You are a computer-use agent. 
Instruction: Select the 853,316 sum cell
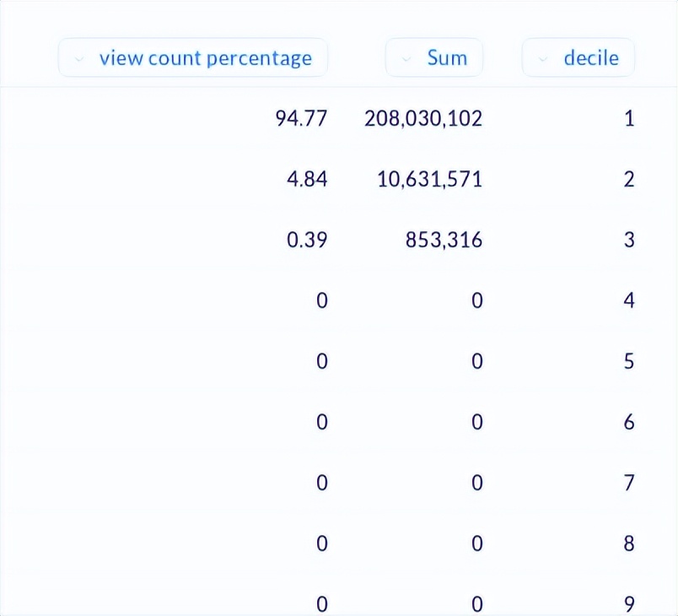444,240
